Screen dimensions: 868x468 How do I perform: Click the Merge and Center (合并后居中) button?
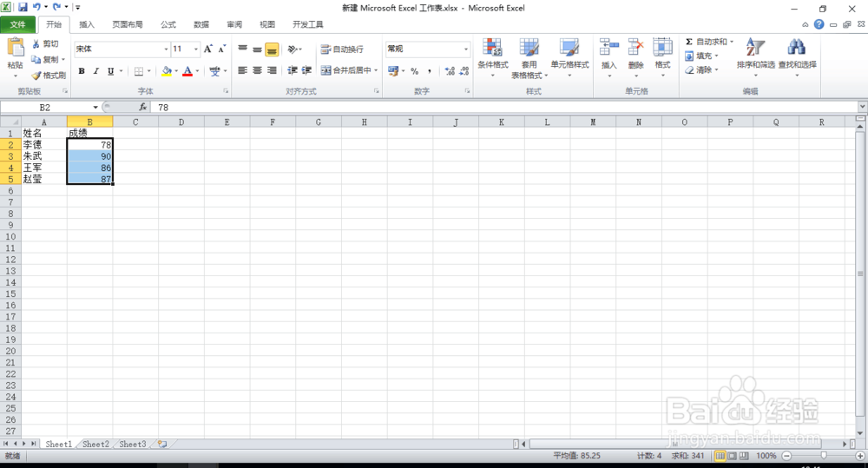346,70
